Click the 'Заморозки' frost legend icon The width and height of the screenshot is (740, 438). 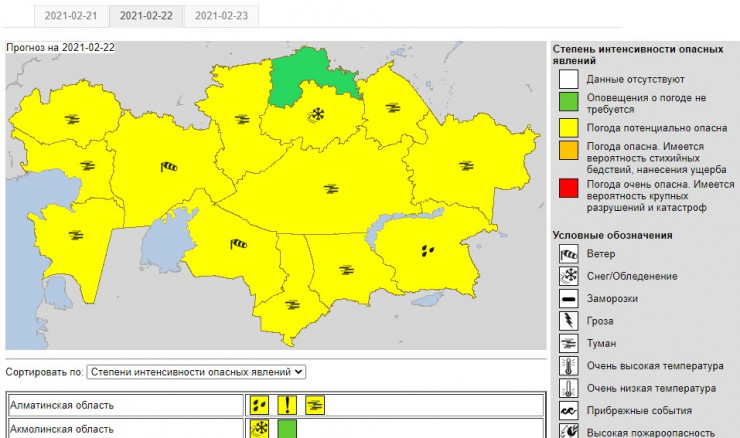tap(568, 299)
